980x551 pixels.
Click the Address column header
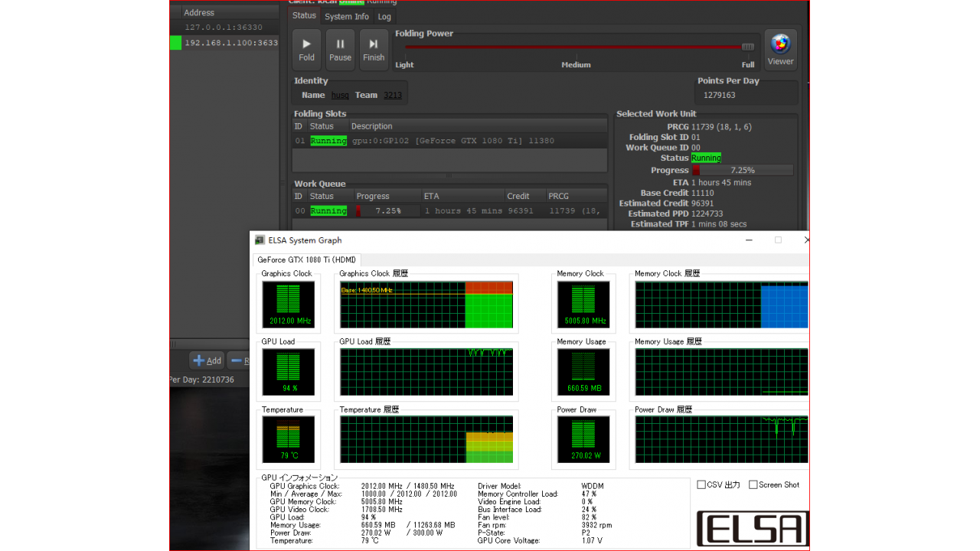coord(230,12)
